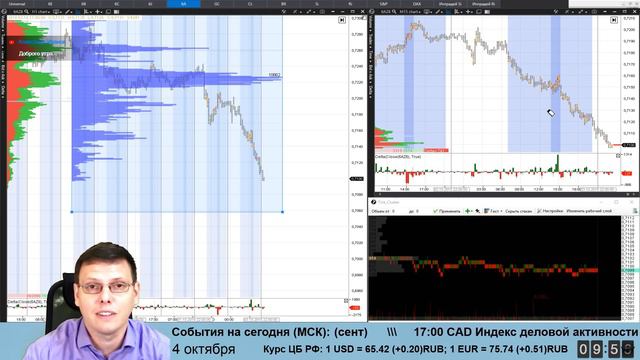Click Изменить рабочий слой button
The height and width of the screenshot is (360, 640).
(x=589, y=211)
